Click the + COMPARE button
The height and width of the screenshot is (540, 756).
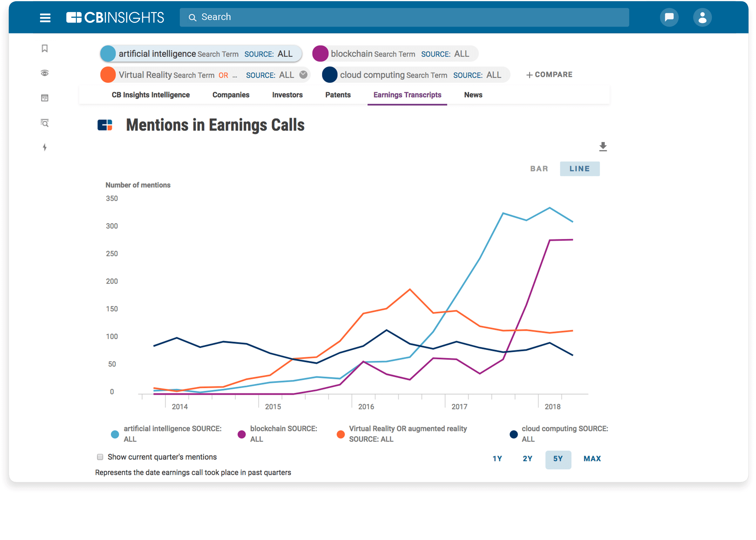pyautogui.click(x=549, y=75)
